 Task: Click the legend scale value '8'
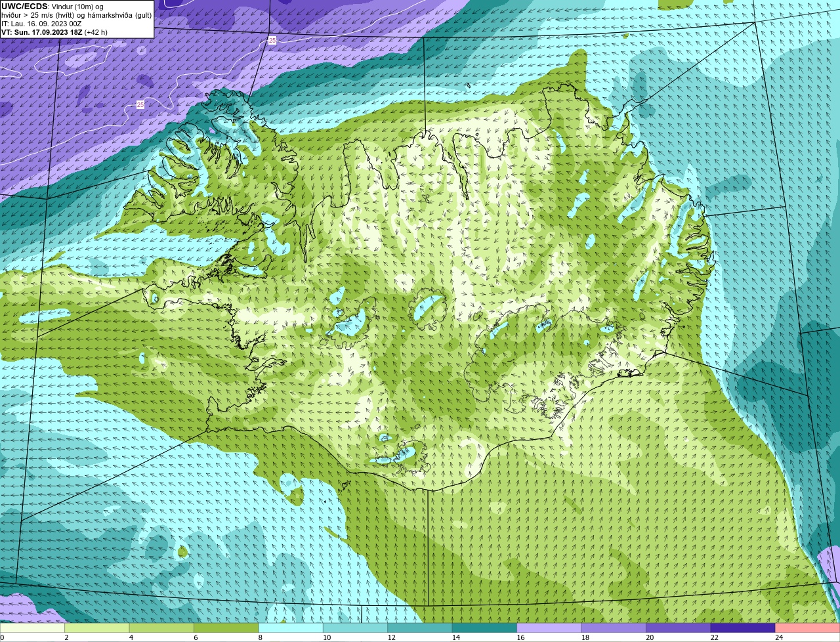(x=259, y=637)
